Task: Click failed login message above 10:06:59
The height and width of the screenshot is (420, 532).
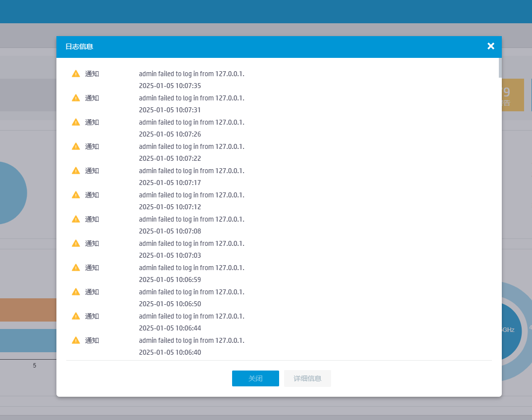Action: click(x=192, y=268)
